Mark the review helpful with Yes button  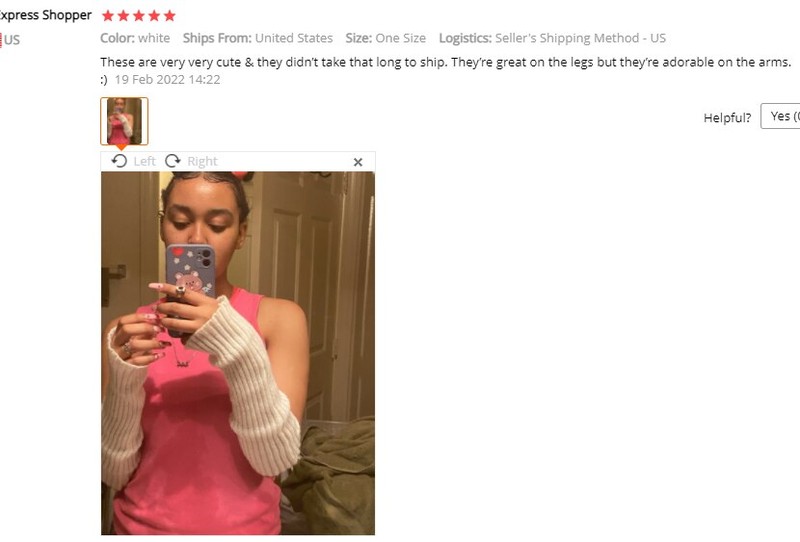point(780,116)
